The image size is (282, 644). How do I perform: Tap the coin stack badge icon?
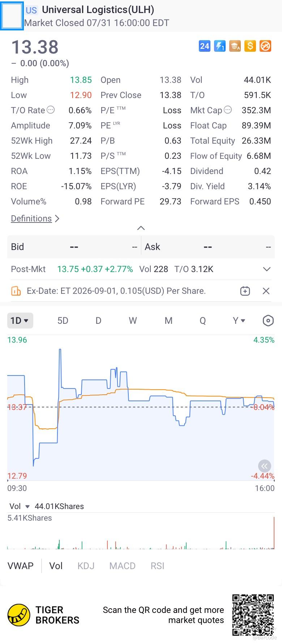[x=235, y=46]
